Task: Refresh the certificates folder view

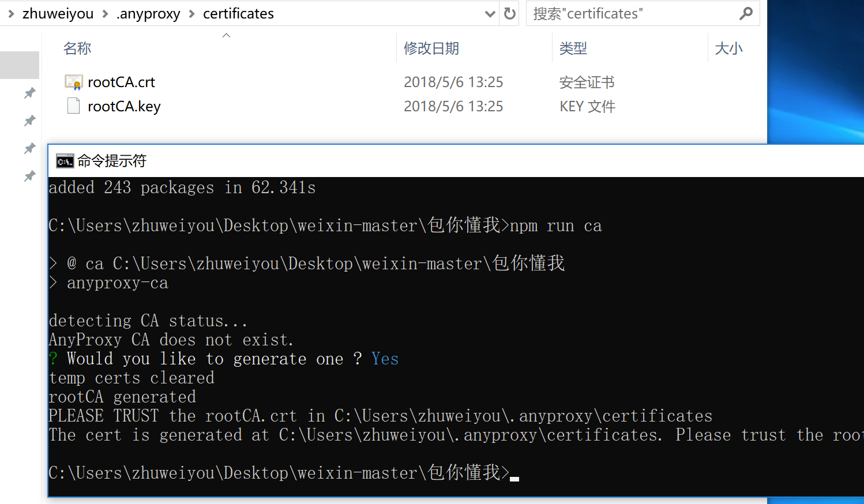Action: (510, 13)
